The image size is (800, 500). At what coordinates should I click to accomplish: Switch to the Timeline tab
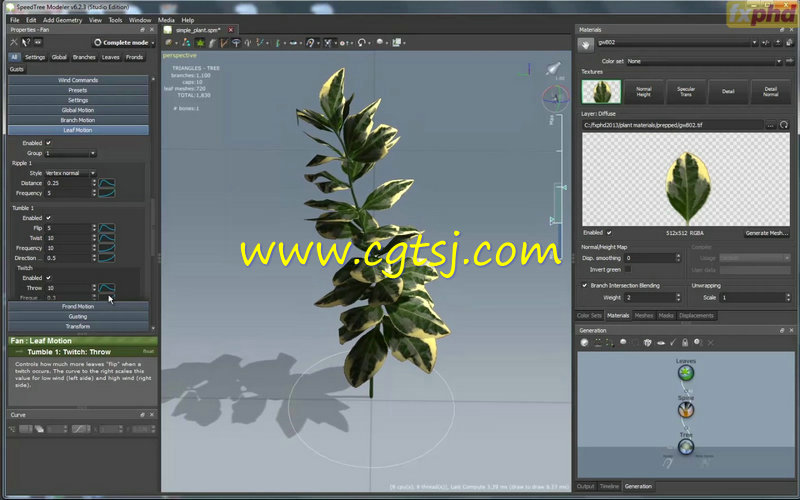tap(609, 487)
